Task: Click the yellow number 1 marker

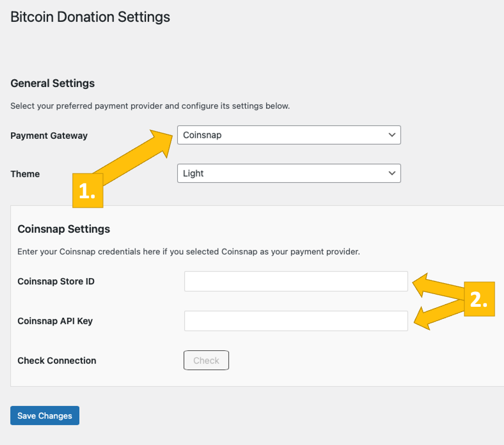Action: pos(88,191)
